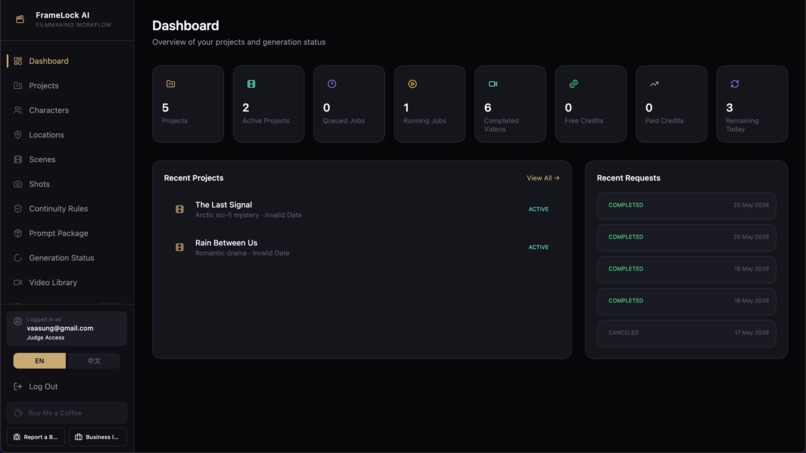Click the Continuity Rules shield icon
Viewport: 806px width, 453px height.
tap(18, 209)
